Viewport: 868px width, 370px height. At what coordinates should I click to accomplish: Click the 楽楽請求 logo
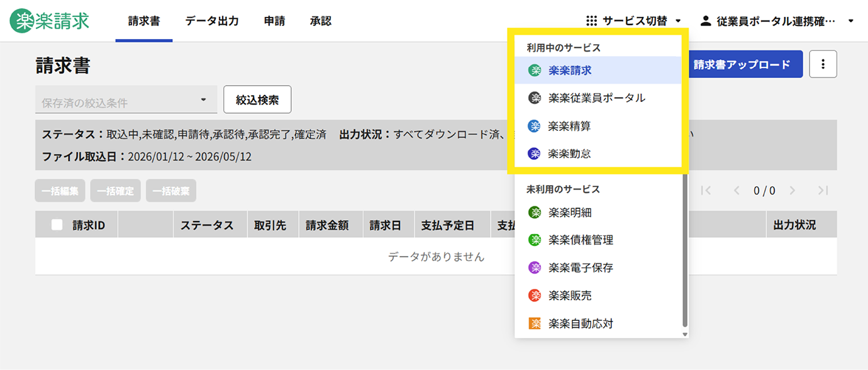[50, 21]
